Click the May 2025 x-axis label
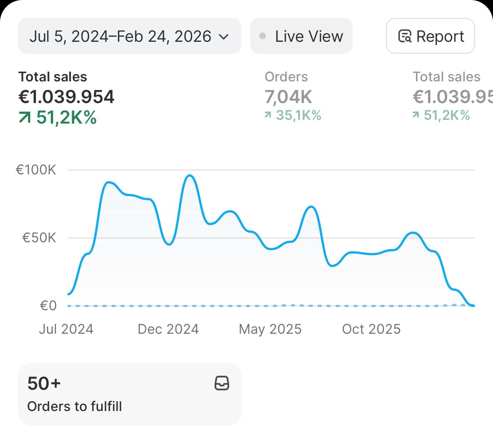The height and width of the screenshot is (448, 493). point(270,329)
